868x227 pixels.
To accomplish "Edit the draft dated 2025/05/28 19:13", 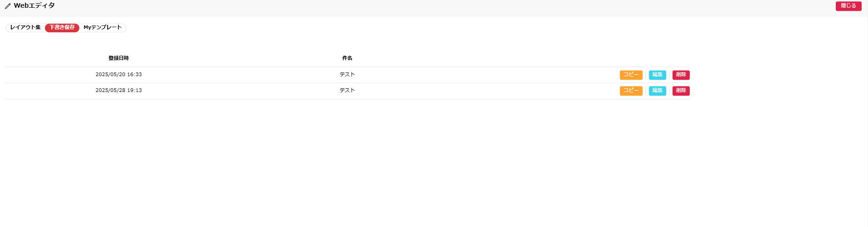I will tap(657, 91).
